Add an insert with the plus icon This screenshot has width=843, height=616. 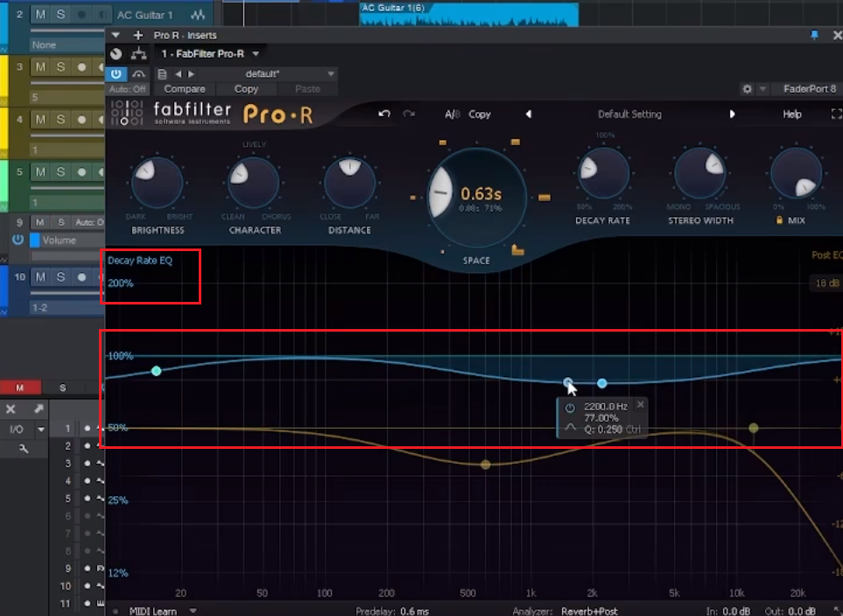[138, 36]
